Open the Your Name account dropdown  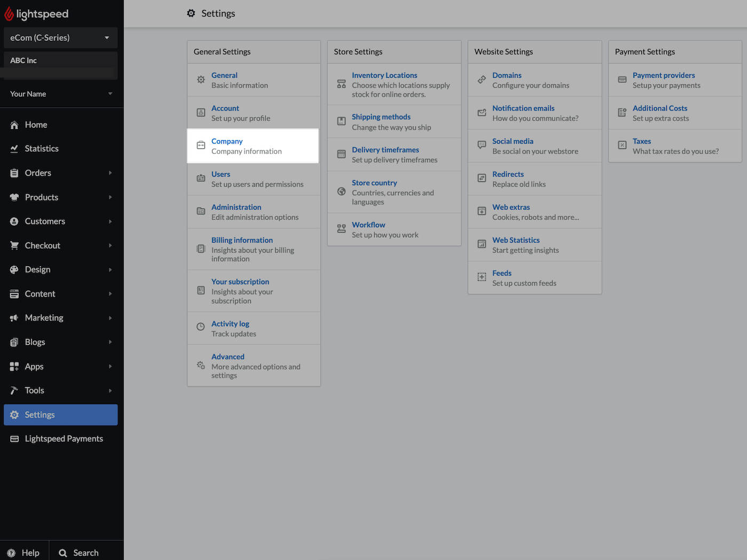click(60, 94)
